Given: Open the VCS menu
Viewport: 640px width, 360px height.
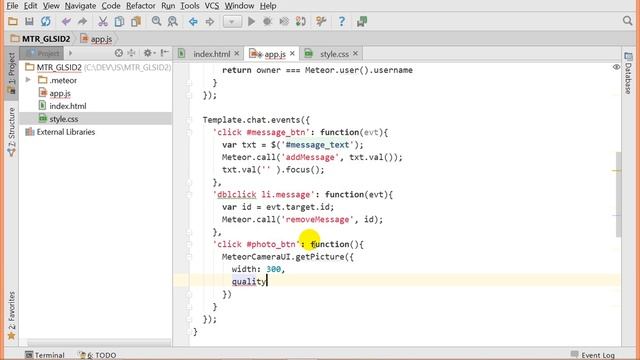Looking at the screenshot, I should 212,6.
